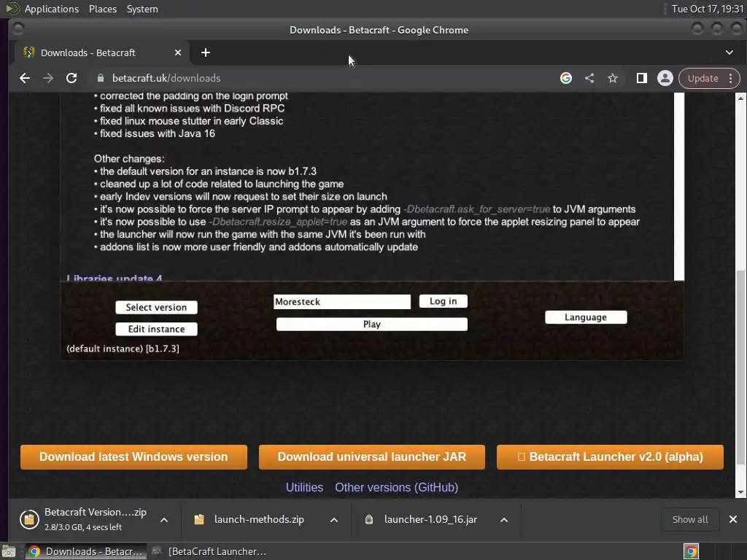Screen dimensions: 747x560
Task: Click the Moresteck username field
Action: (342, 301)
